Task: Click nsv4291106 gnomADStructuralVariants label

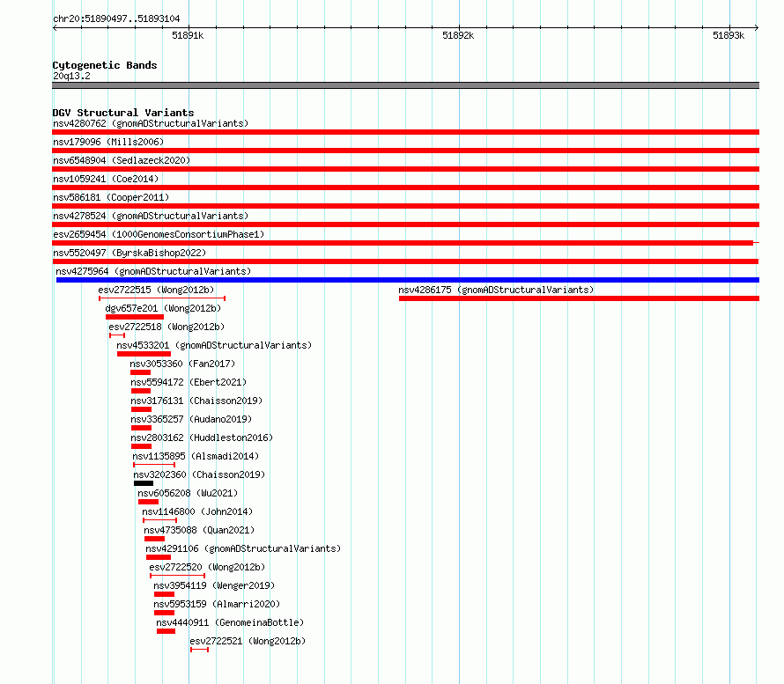Action: (x=243, y=548)
